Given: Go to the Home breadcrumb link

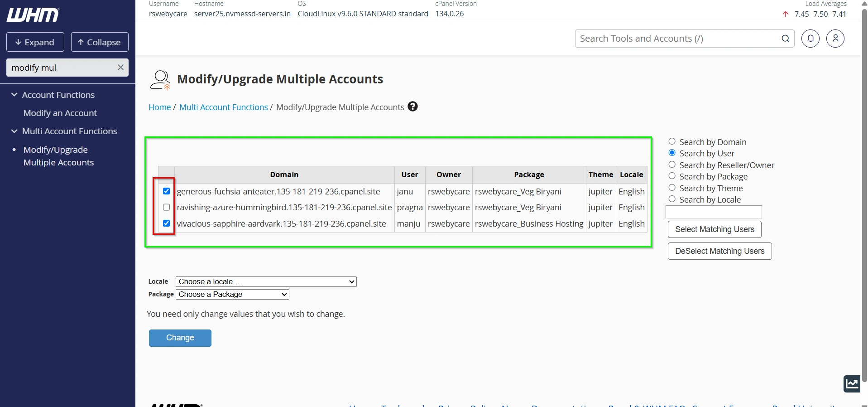Looking at the screenshot, I should coord(160,107).
